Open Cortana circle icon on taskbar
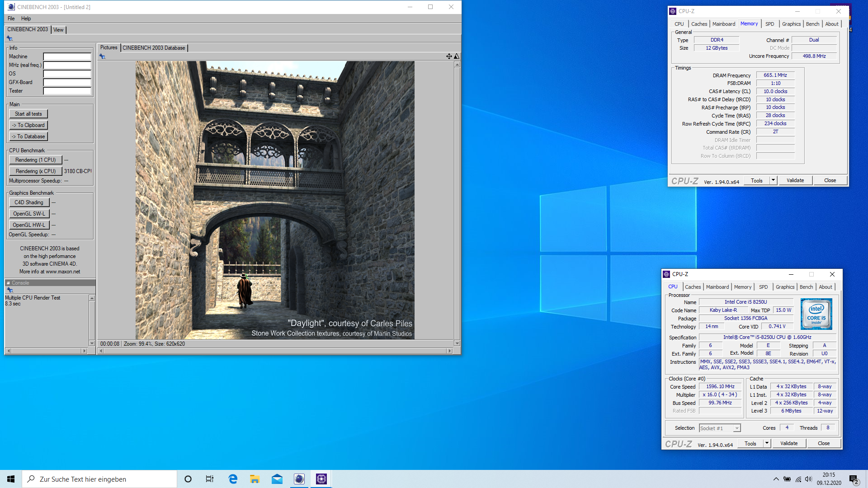 [188, 479]
